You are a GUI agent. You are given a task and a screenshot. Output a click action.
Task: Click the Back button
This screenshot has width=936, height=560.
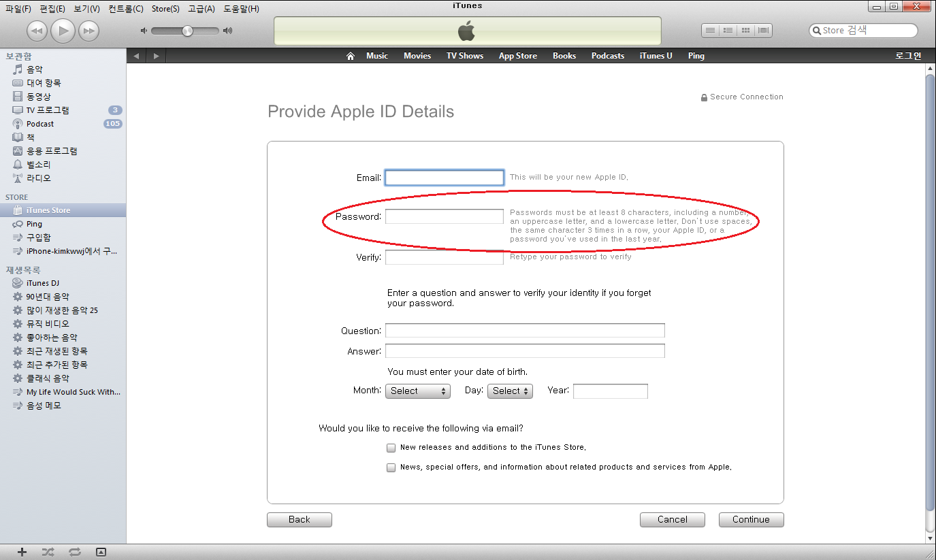click(x=300, y=520)
